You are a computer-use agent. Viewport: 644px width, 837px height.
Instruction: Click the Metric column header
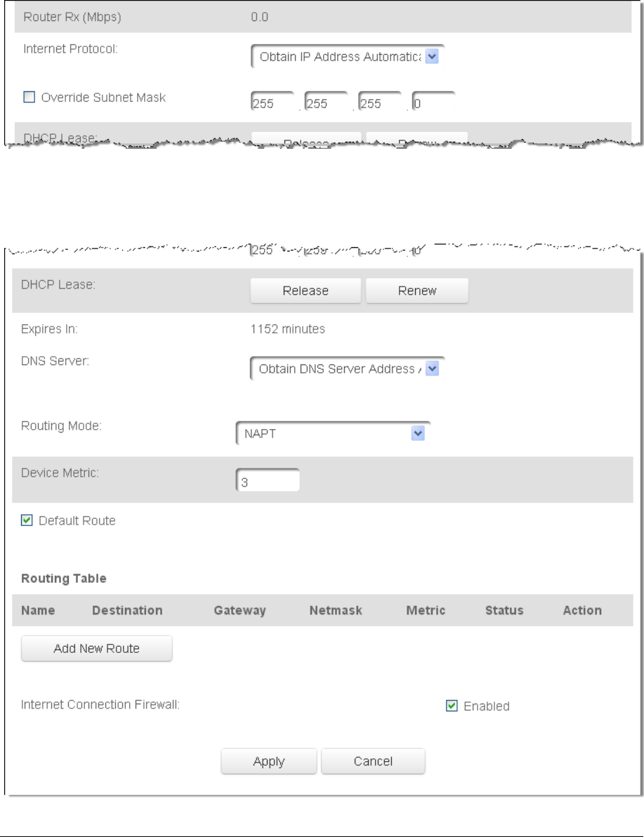click(x=426, y=610)
